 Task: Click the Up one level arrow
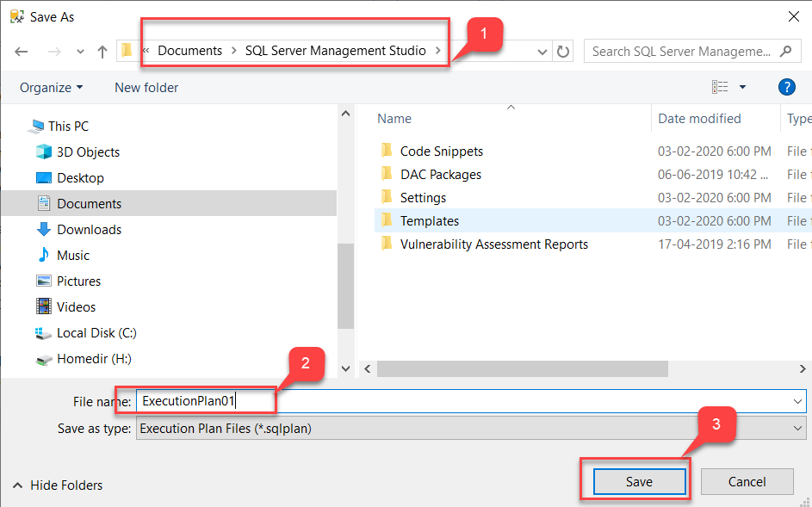point(102,52)
